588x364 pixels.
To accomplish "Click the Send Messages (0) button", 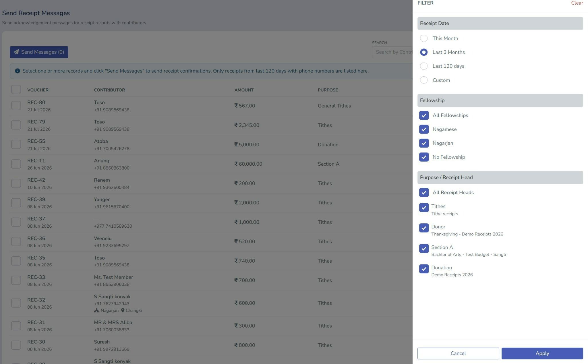I will (39, 52).
